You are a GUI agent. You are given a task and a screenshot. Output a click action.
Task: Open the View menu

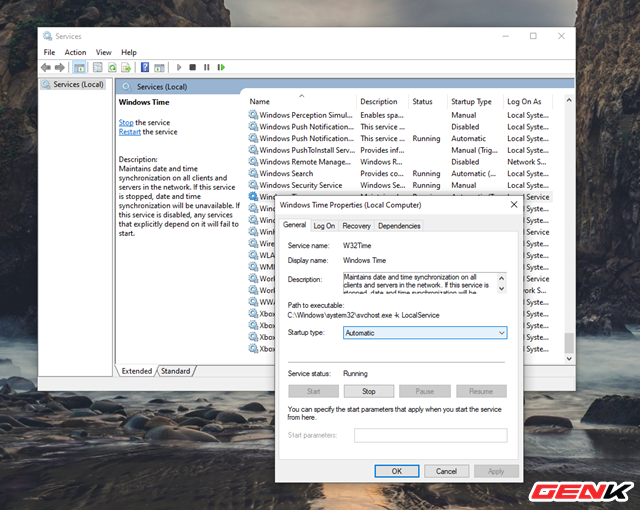click(104, 52)
